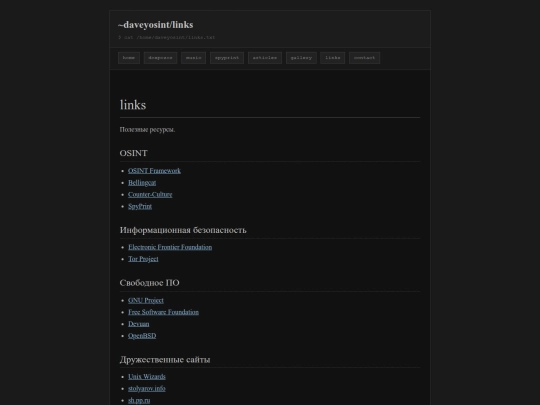
Task: Open the contact page button
Action: [365, 58]
